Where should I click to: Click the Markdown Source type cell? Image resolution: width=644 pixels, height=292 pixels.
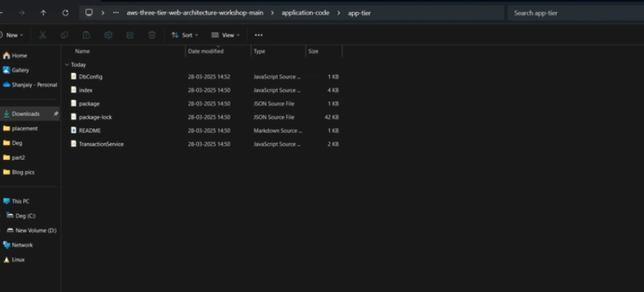coord(277,130)
